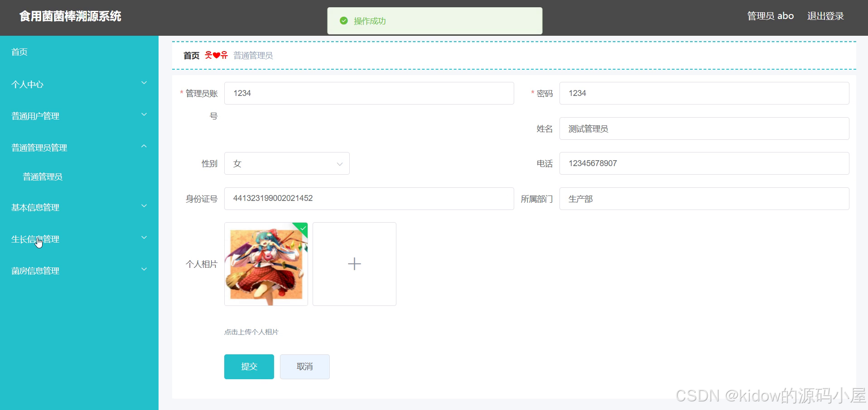Open the 生长信息管理 sidebar menu
Image resolution: width=868 pixels, height=410 pixels.
point(79,239)
